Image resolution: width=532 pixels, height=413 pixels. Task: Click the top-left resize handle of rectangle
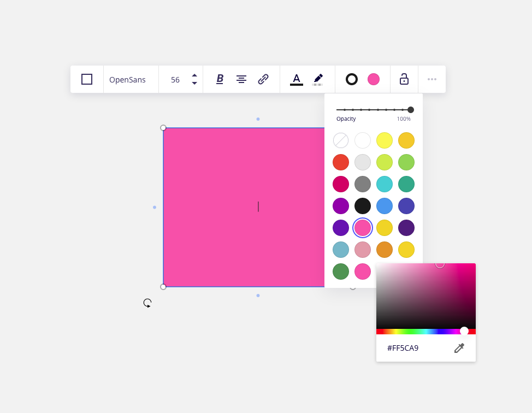pos(163,128)
